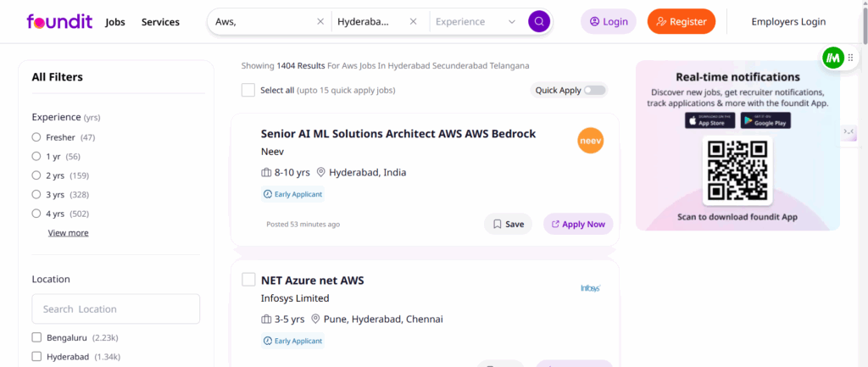
Task: Click the side panel collapse tab icon
Action: [x=849, y=131]
